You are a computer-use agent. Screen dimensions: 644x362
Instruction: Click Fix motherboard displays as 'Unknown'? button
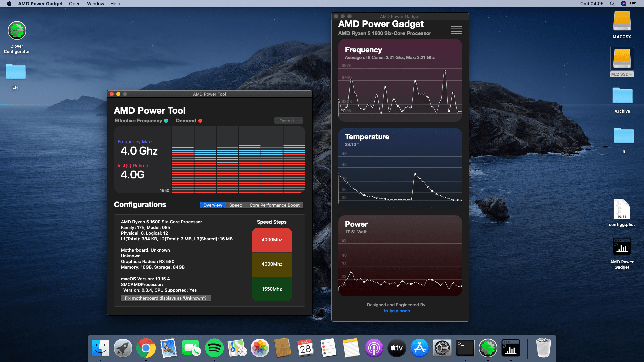[166, 298]
